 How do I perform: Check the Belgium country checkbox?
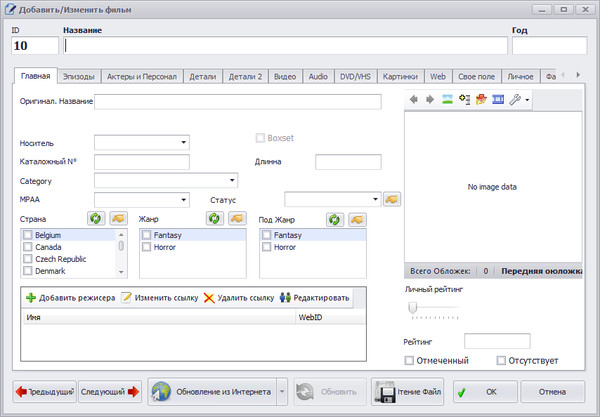coord(28,234)
